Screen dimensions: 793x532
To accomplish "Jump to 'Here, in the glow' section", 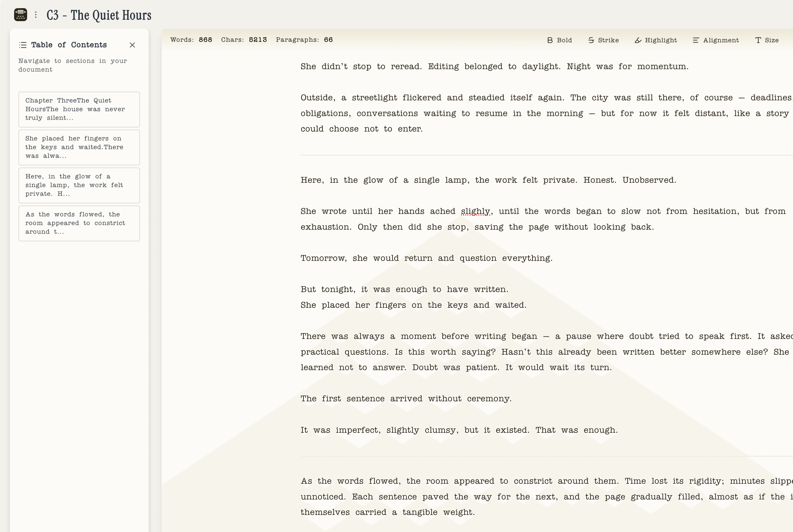I will pos(79,185).
